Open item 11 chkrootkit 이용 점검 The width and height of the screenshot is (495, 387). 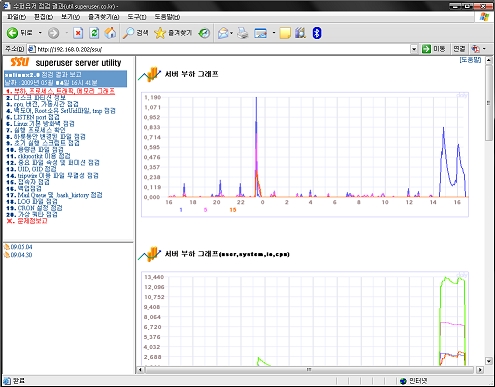(x=38, y=156)
